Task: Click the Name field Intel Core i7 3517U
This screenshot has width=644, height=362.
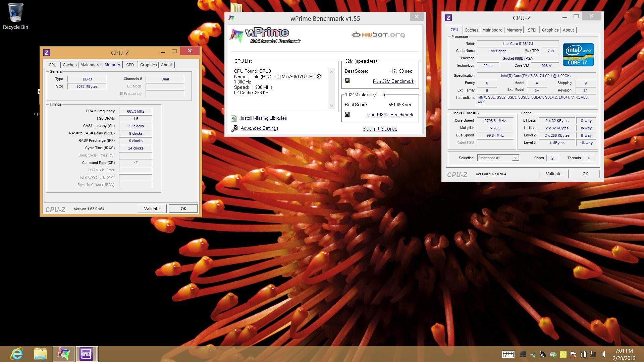Action: [518, 44]
